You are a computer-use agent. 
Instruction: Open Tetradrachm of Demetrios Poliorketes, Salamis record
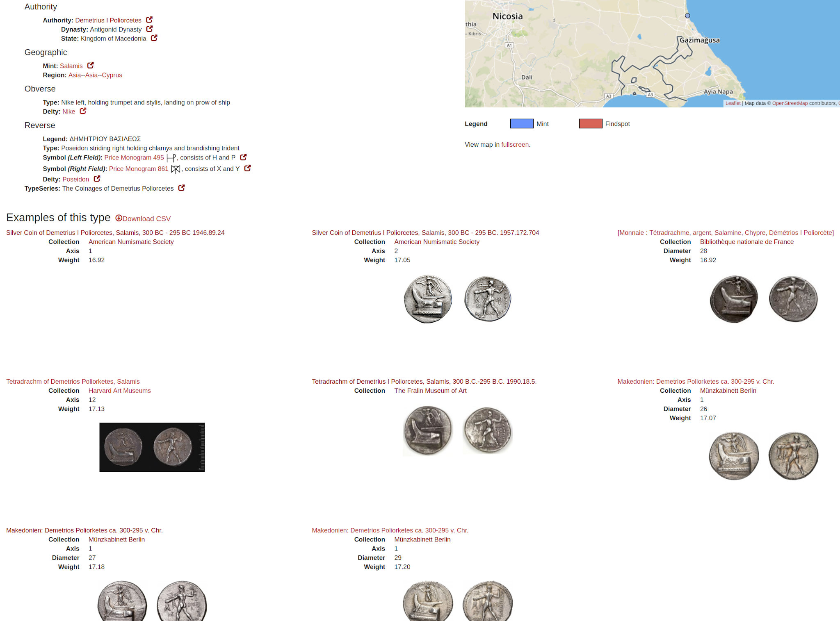tap(73, 381)
